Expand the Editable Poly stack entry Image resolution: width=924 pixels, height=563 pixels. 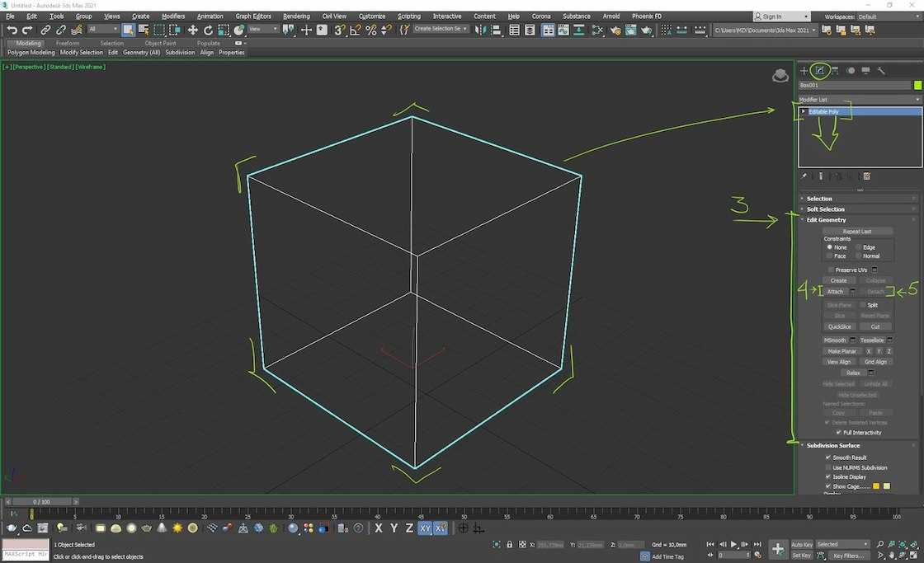804,111
